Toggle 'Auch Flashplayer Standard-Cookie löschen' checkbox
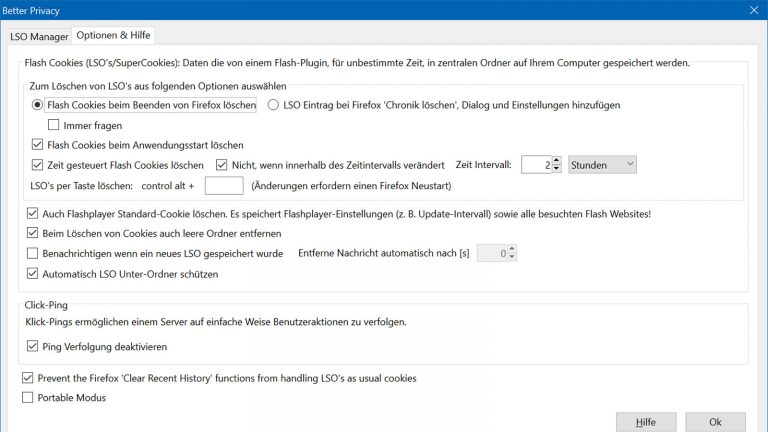This screenshot has height=432, width=768. (x=33, y=213)
